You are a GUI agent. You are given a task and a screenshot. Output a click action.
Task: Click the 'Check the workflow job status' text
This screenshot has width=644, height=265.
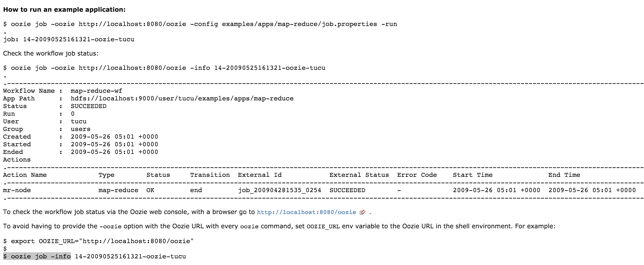point(51,54)
